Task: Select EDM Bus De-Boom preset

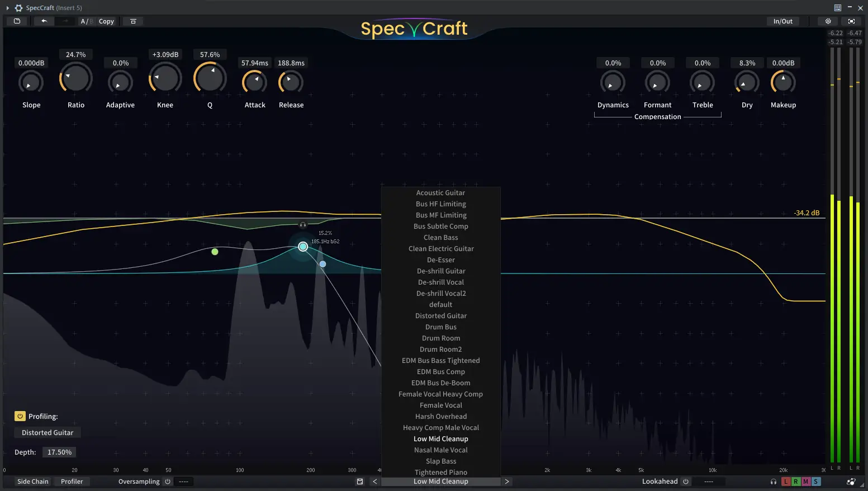Action: click(441, 383)
